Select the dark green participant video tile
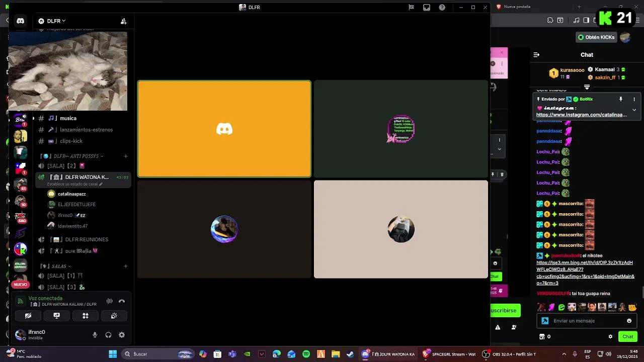644x362 pixels. (x=401, y=129)
